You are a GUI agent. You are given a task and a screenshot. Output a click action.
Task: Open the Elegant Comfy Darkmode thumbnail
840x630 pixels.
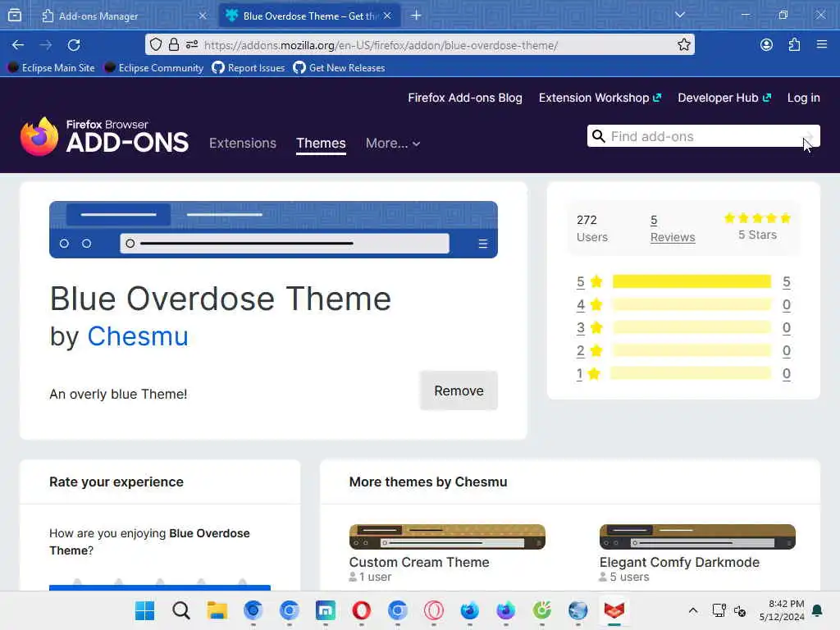[x=697, y=536]
